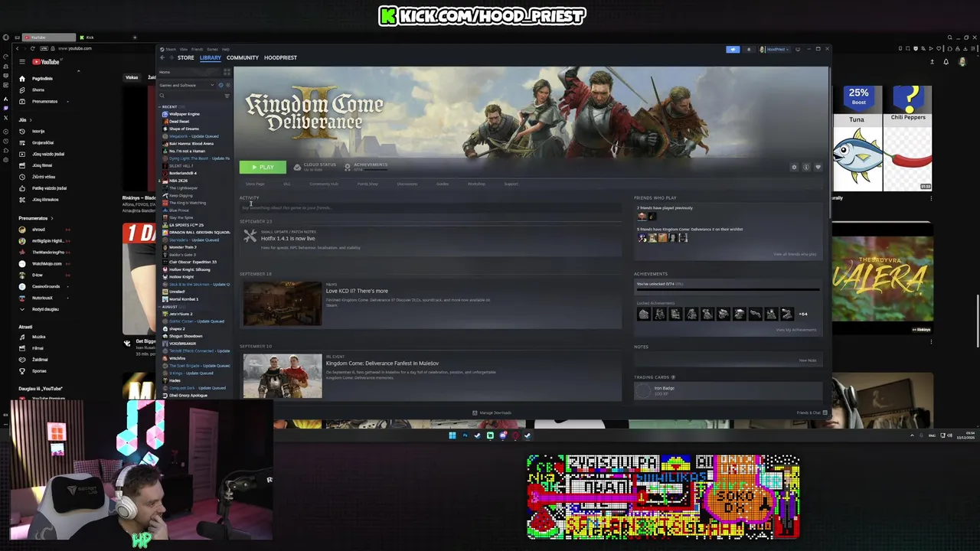
Task: Switch to the LIBRARY tab
Action: 211,57
